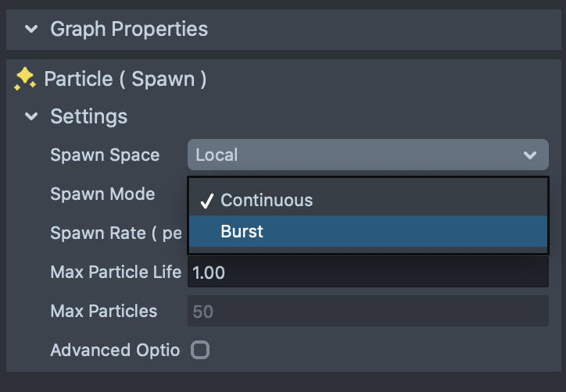
Task: Click the Spawn Space label
Action: coord(105,155)
